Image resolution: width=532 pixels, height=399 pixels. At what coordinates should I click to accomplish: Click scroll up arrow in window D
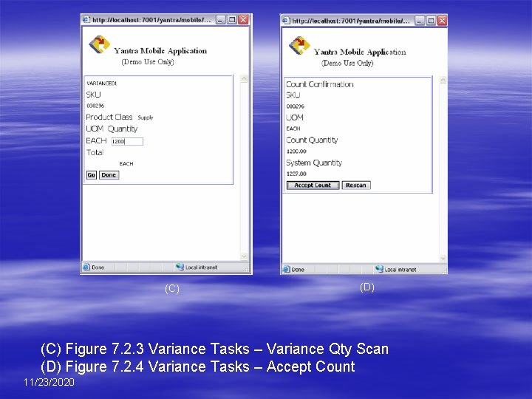point(443,80)
